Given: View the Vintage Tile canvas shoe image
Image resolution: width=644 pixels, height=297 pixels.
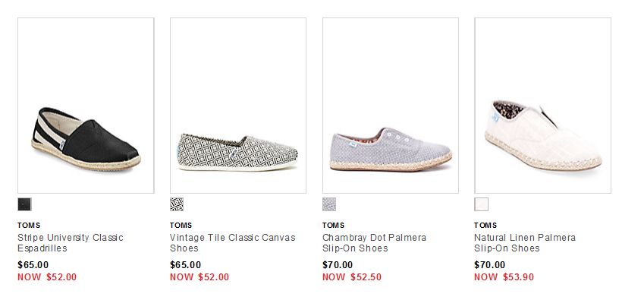Looking at the screenshot, I should coord(238,106).
